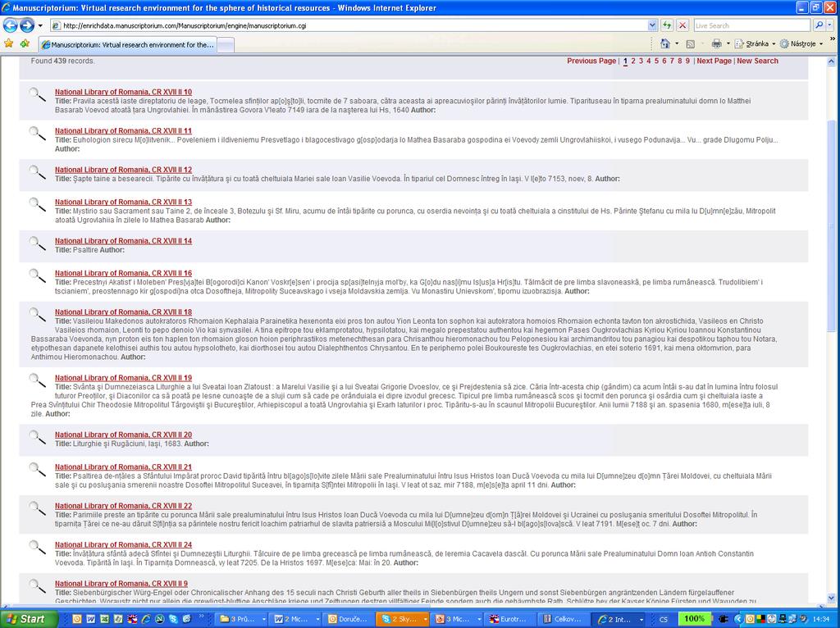Open magnifier icon for record CR XVII II 18

[37, 315]
